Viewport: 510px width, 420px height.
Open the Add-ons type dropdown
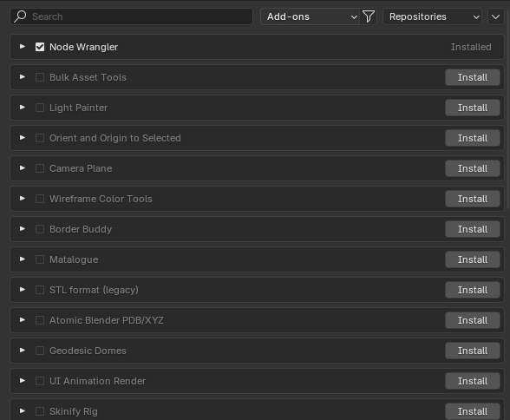[310, 16]
